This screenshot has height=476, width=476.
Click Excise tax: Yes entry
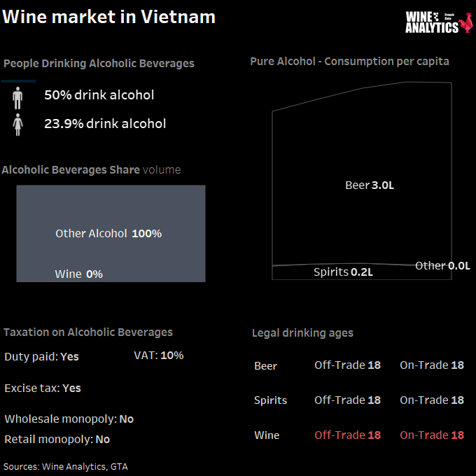tap(43, 388)
